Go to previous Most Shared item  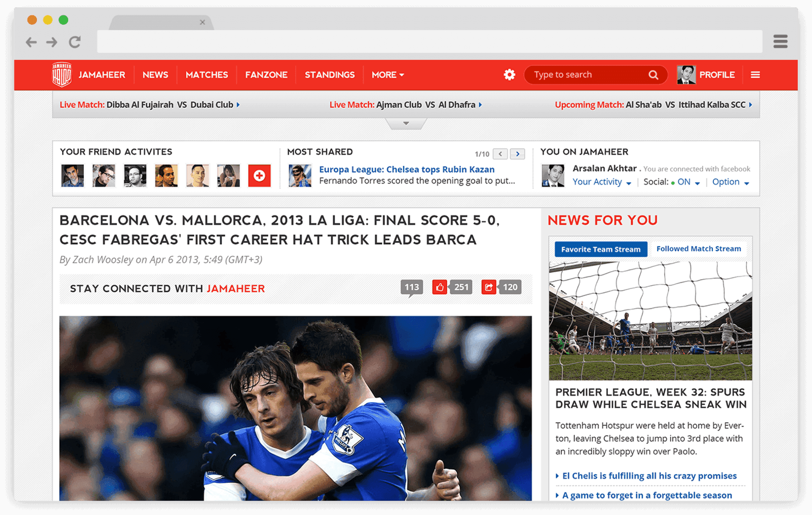pos(500,154)
